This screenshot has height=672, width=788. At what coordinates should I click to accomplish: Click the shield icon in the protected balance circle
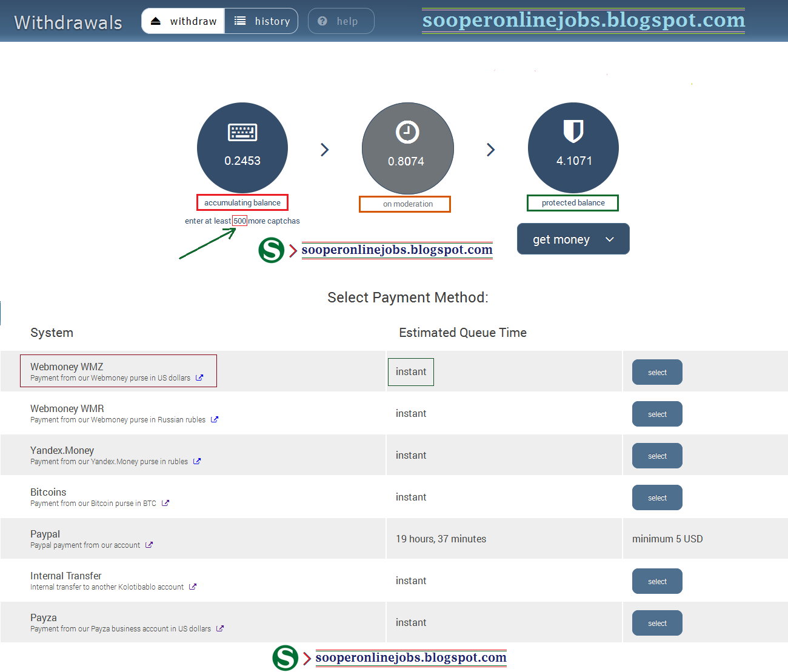(x=573, y=131)
